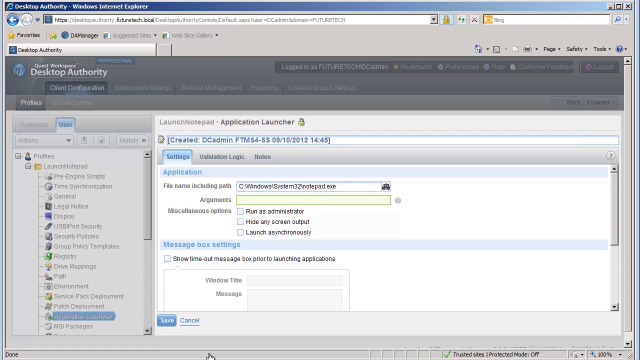The width and height of the screenshot is (640, 360).
Task: Click the browse binoculars icon
Action: [x=386, y=187]
